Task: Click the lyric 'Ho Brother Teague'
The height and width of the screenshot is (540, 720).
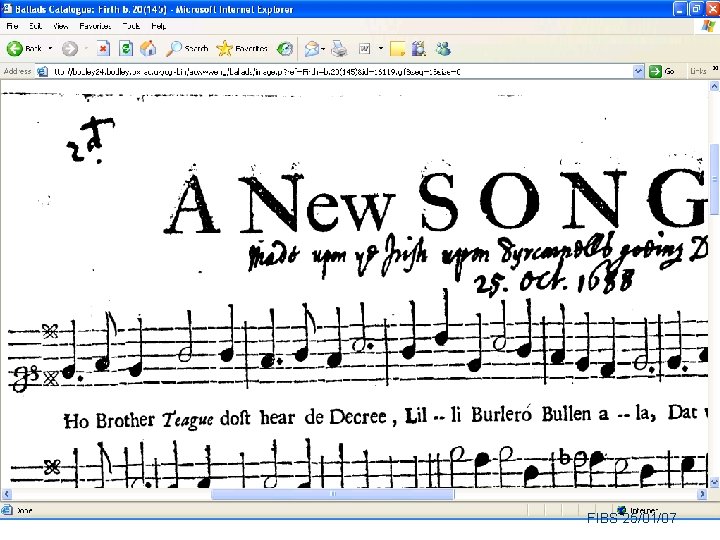Action: click(x=138, y=421)
